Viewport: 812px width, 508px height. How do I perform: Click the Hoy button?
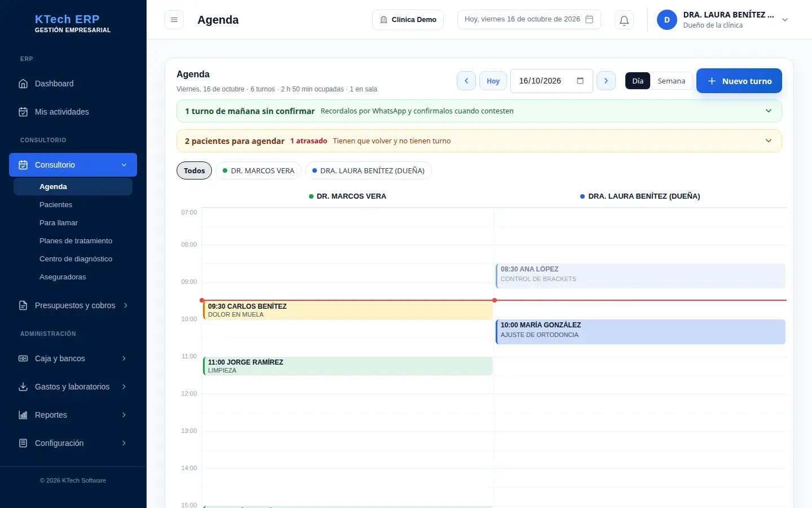(x=493, y=81)
